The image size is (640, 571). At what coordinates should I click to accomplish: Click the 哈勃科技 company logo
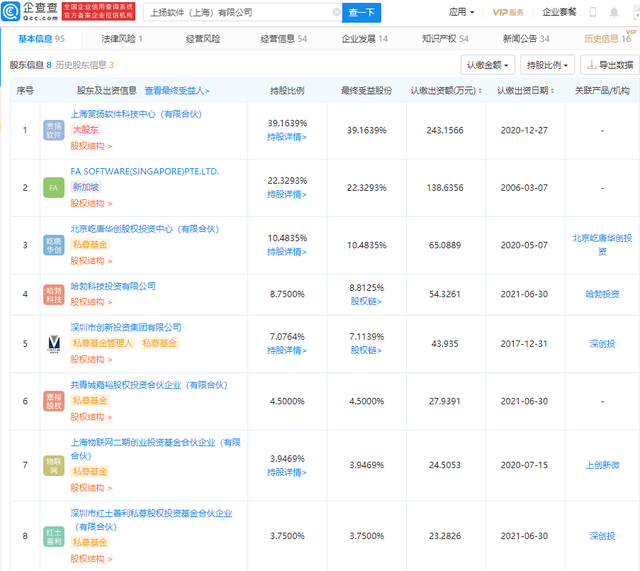54,295
